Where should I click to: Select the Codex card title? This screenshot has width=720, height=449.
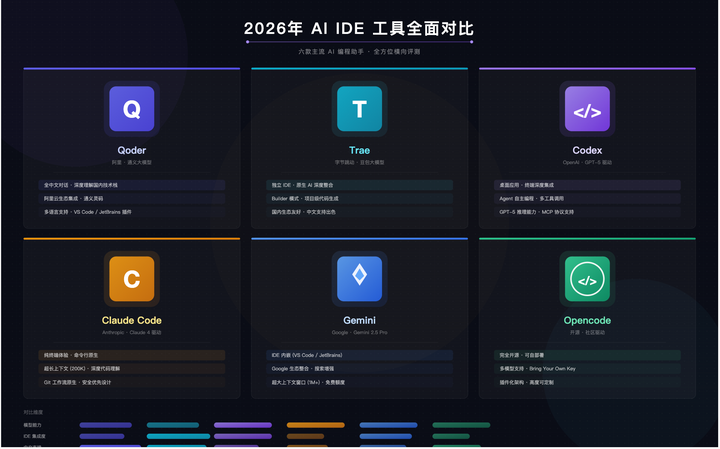[x=587, y=150]
